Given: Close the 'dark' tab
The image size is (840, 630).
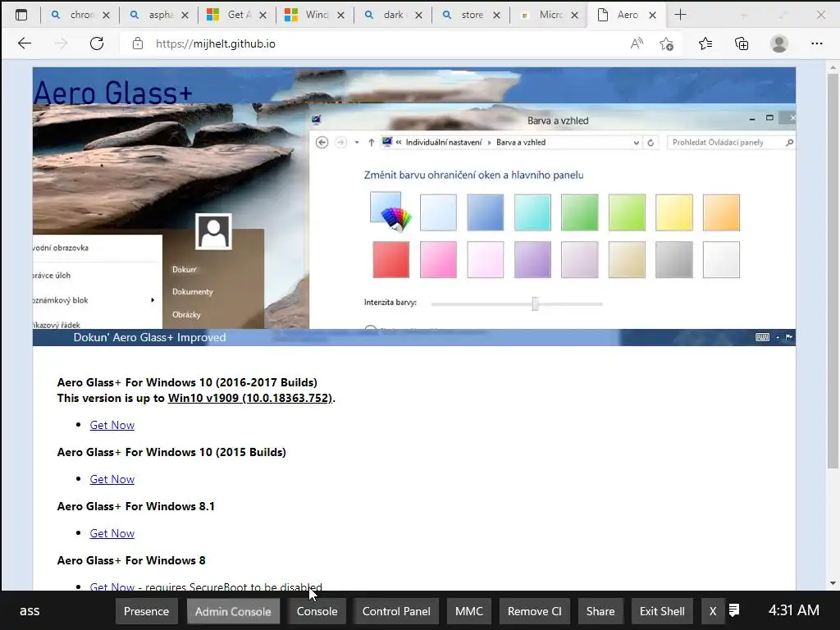Looking at the screenshot, I should click(419, 15).
